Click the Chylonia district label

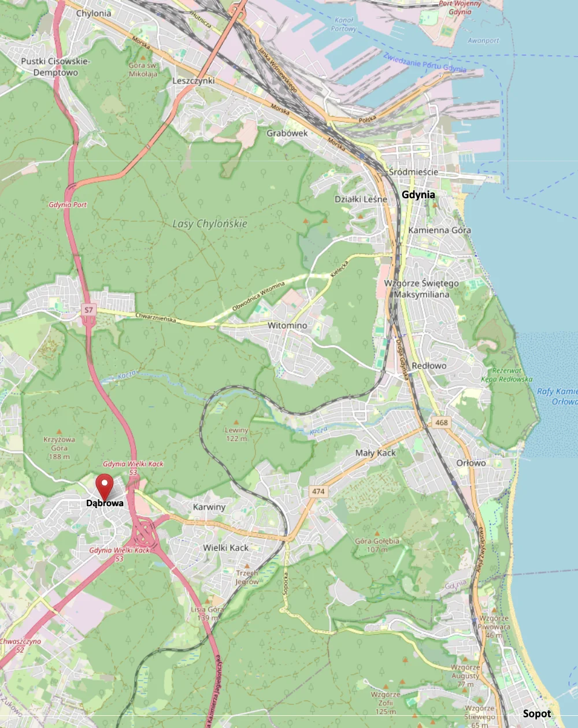coord(94,13)
